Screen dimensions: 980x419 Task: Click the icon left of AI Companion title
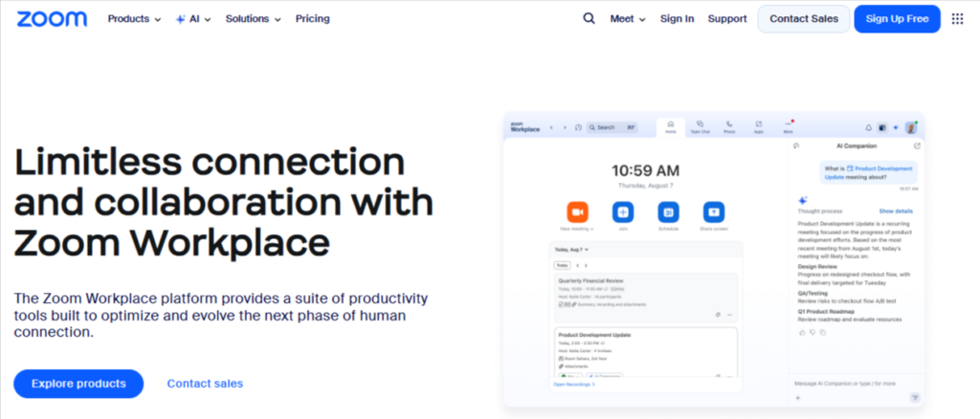795,146
